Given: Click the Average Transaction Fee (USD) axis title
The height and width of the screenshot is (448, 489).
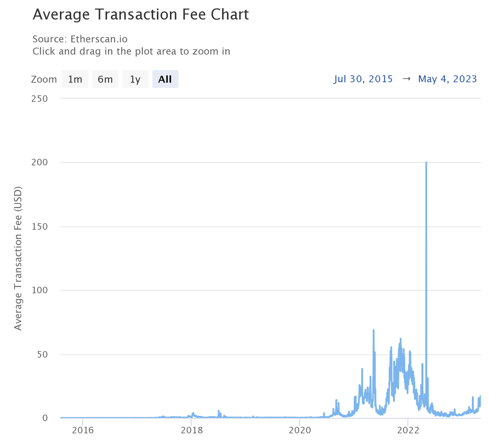Looking at the screenshot, I should (x=18, y=258).
